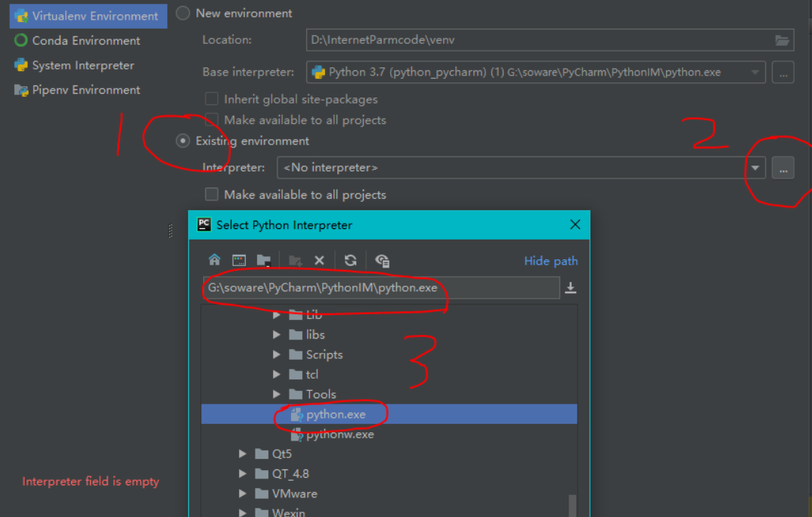Viewport: 812px width, 517px height.
Task: Select the QT_4.8 folder row
Action: tap(389, 473)
